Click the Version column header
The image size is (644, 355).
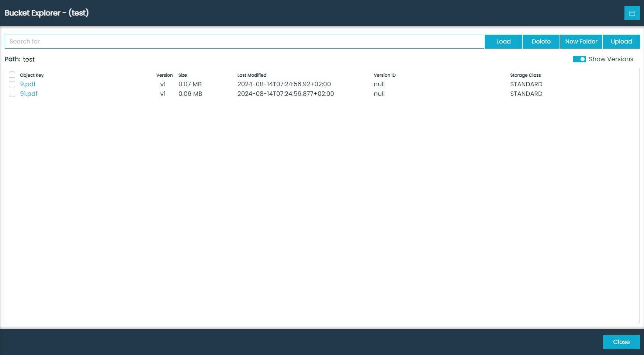pyautogui.click(x=164, y=75)
